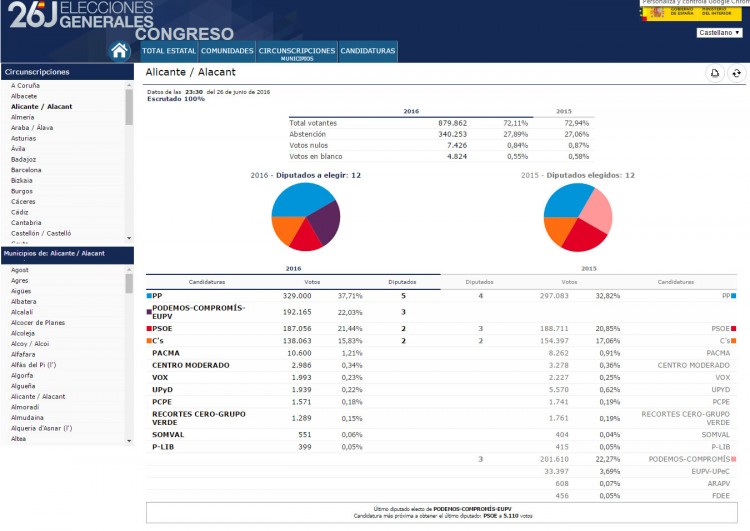The width and height of the screenshot is (750, 531).
Task: Click the blue PP color square in 2016 table
Action: 149,296
